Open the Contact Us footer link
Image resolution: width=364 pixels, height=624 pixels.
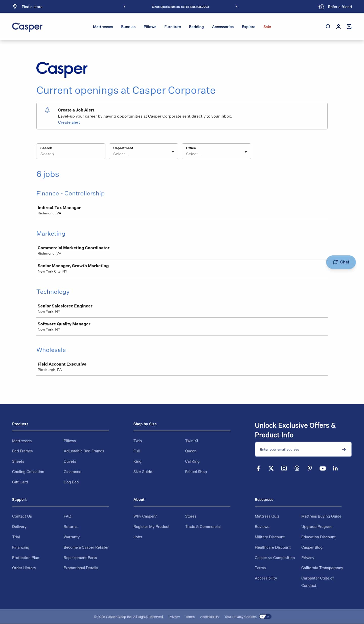[22, 516]
